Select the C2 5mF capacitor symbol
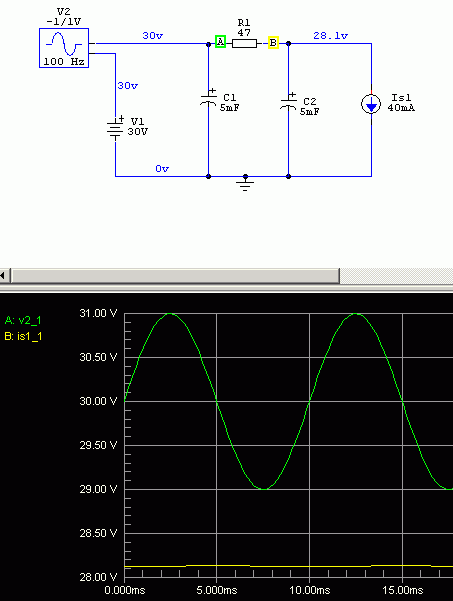 coord(289,102)
